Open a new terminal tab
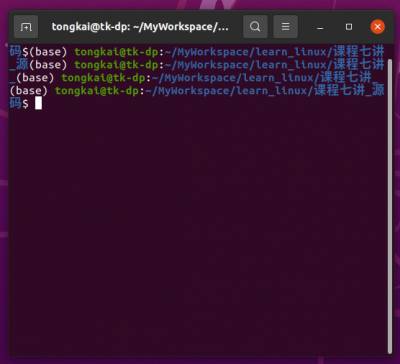The width and height of the screenshot is (400, 364). pos(26,27)
